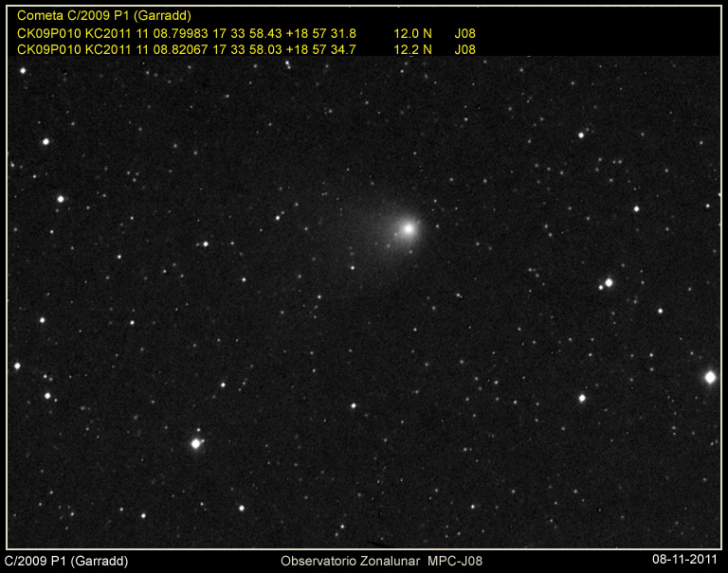Click the J08 code on the first line
Viewport: 728px width, 573px height.
(x=464, y=33)
